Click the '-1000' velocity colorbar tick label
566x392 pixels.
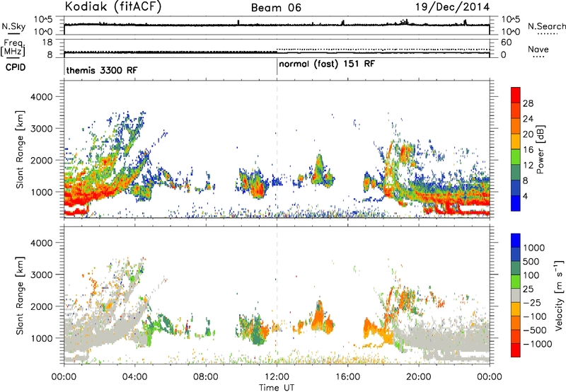pos(537,344)
